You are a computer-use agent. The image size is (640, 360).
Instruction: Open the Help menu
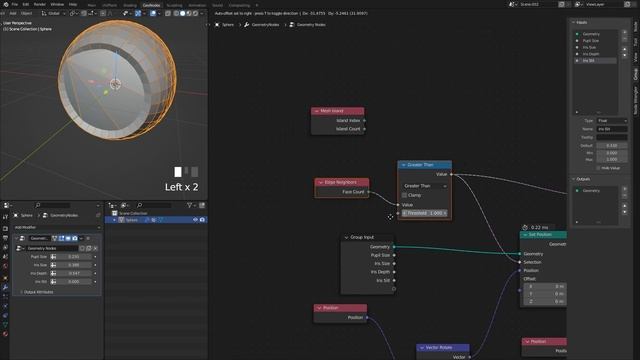coord(73,4)
